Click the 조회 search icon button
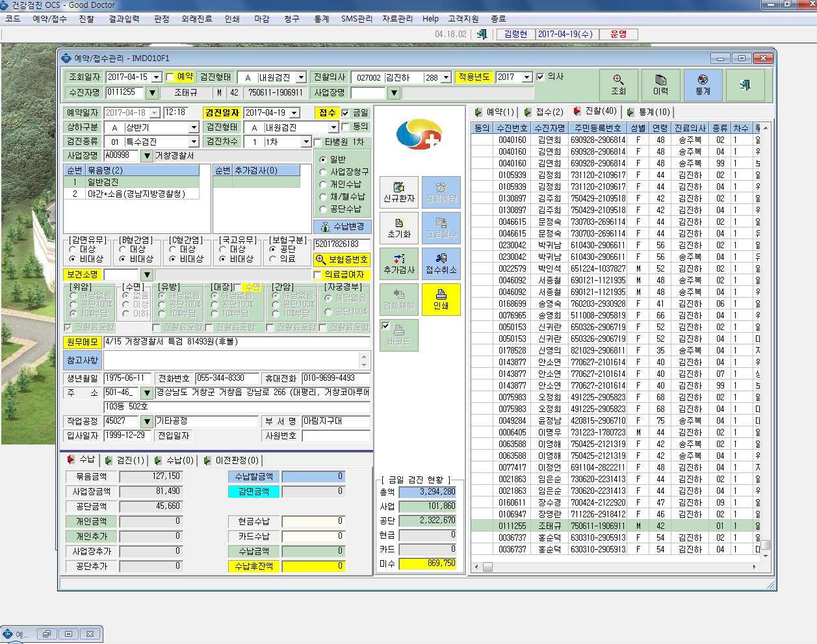The image size is (817, 644). [618, 85]
